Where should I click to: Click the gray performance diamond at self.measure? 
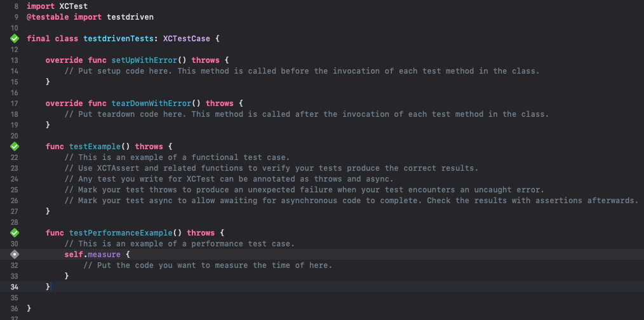[x=15, y=254]
